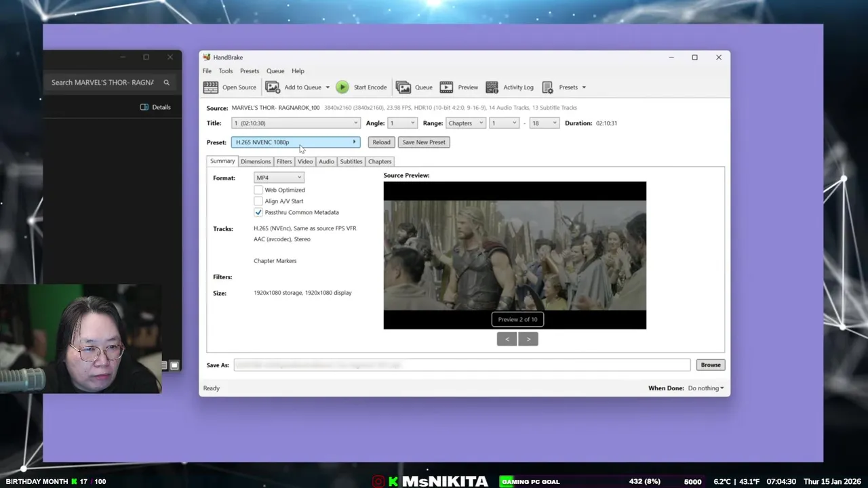Click Save New Preset button
The image size is (868, 488).
(x=424, y=142)
